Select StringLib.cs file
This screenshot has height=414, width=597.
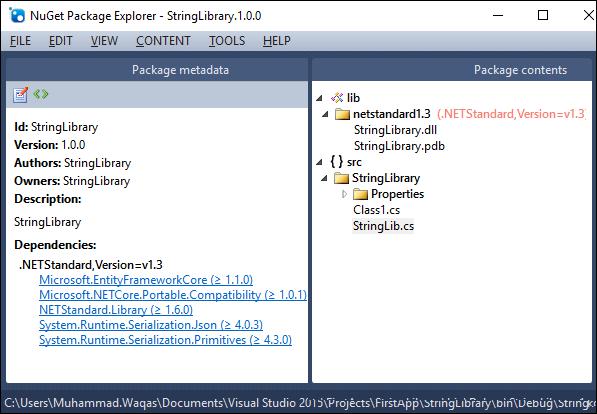(383, 226)
